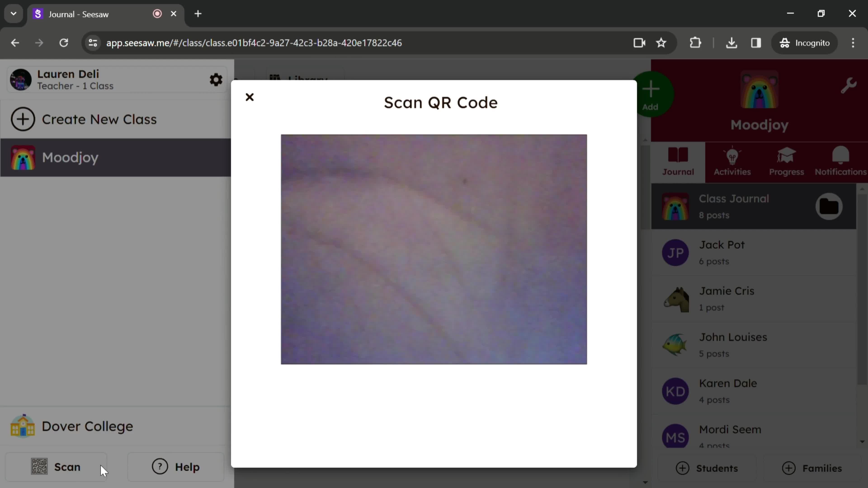This screenshot has height=488, width=868.
Task: Switch to the Activities tab
Action: coord(732,162)
